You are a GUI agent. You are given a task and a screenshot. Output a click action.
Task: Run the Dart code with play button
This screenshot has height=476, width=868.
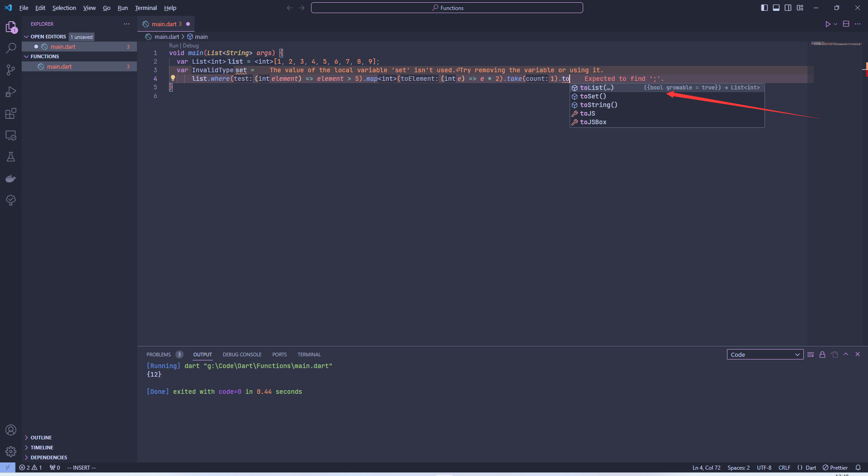[x=827, y=24]
